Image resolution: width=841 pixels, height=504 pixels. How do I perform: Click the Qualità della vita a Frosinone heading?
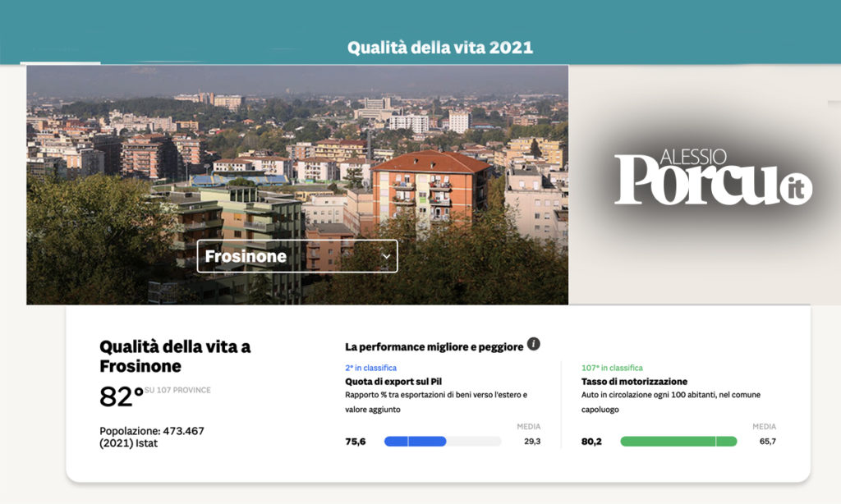[x=175, y=356]
